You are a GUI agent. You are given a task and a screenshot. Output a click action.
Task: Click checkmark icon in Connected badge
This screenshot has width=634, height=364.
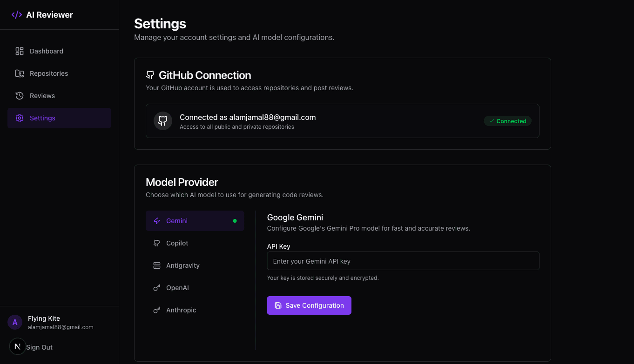492,121
